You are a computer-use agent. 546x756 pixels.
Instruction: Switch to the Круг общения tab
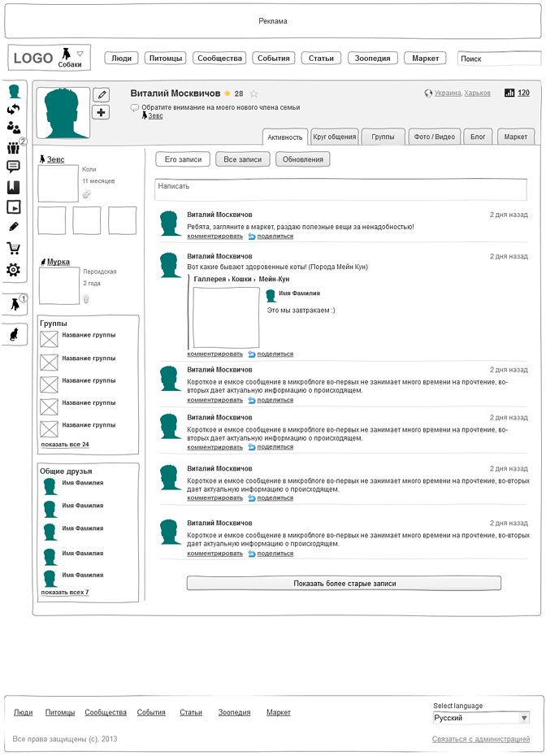(335, 137)
